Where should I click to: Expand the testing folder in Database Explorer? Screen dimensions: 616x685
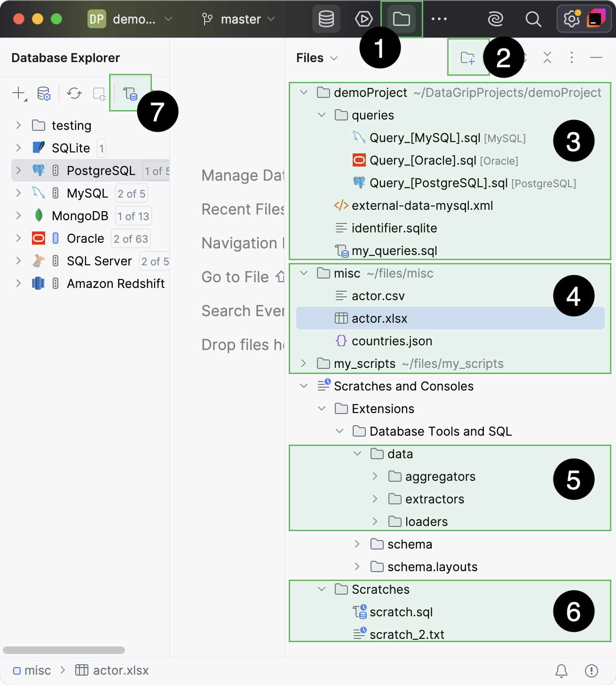(x=18, y=125)
